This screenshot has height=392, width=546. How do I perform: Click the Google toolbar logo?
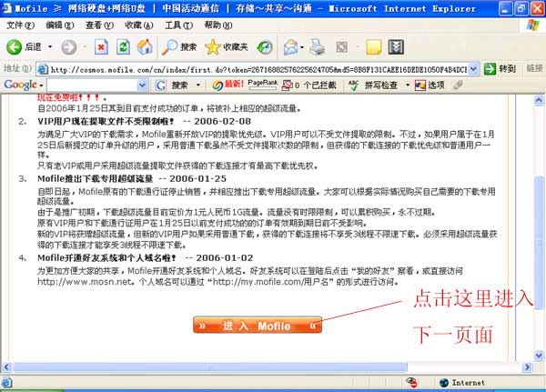tap(20, 85)
